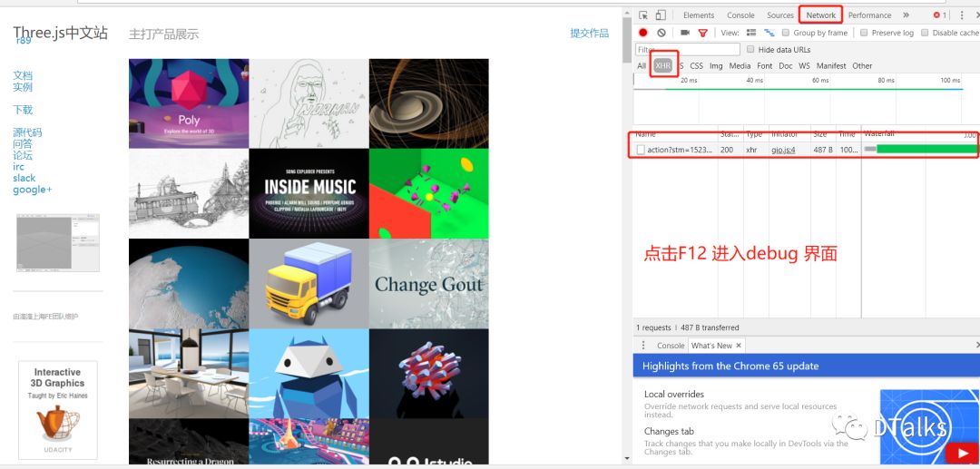Image resolution: width=980 pixels, height=469 pixels.
Task: Click the Three.js中文站 site title
Action: [61, 33]
